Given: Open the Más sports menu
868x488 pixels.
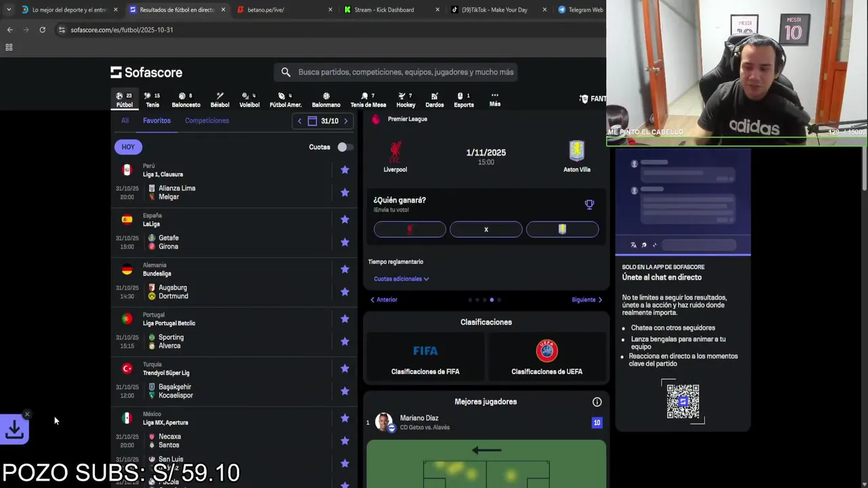Looking at the screenshot, I should (495, 100).
